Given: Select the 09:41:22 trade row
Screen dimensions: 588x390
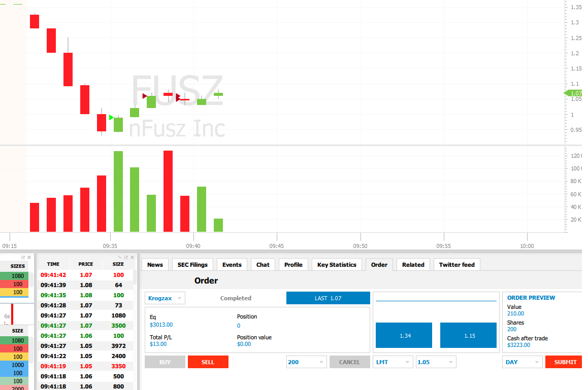Looking at the screenshot, I should coord(85,356).
